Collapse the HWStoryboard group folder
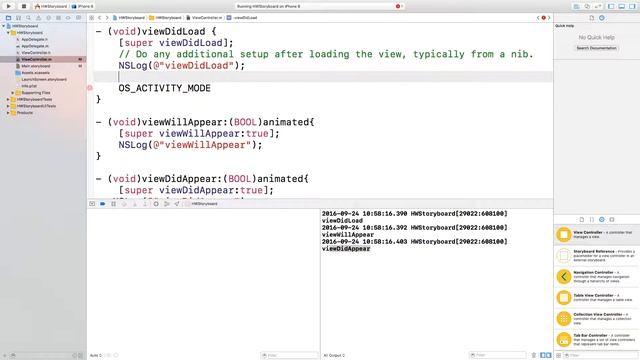The image size is (640, 360). tap(8, 33)
